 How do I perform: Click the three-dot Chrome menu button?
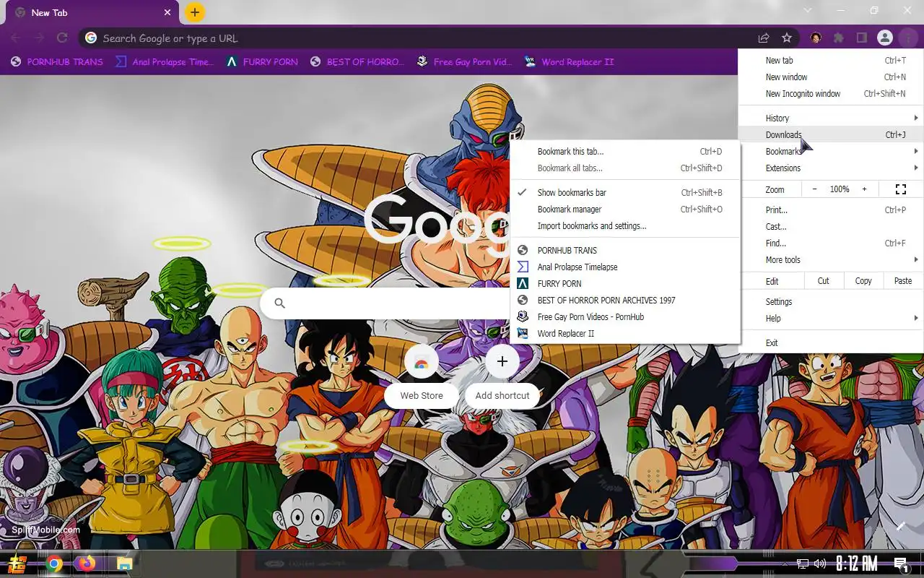(x=907, y=38)
